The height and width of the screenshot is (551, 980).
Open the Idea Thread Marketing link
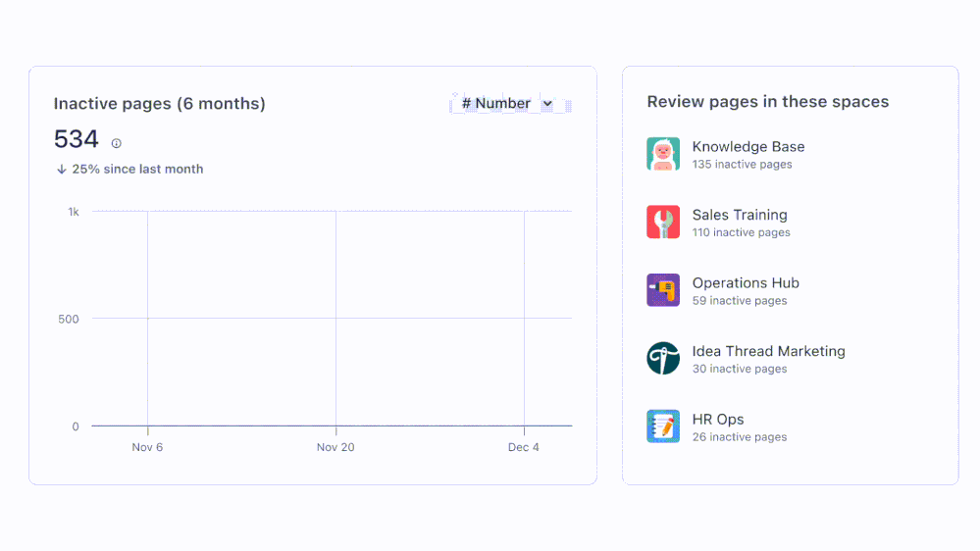[x=769, y=351]
